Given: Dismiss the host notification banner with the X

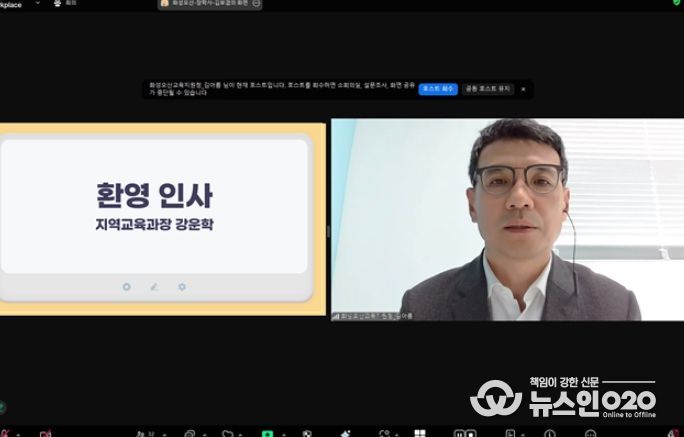Looking at the screenshot, I should pos(523,89).
